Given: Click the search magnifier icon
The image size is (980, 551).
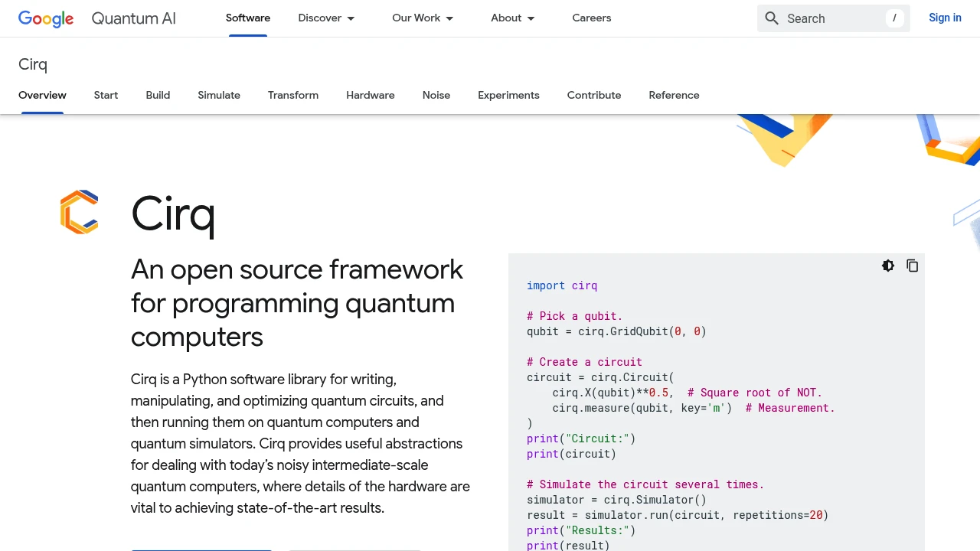Looking at the screenshot, I should tap(772, 18).
